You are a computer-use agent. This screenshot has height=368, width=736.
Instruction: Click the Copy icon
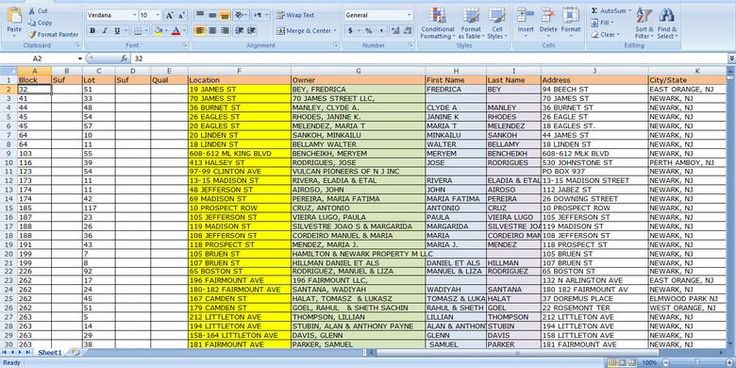coord(31,23)
